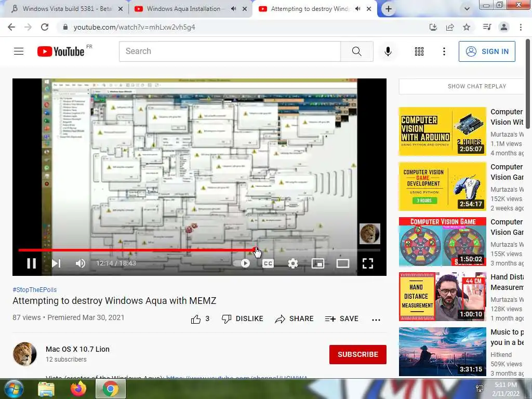Screen dimensions: 532x399
Task: Start voice search with microphone
Action: 388,51
